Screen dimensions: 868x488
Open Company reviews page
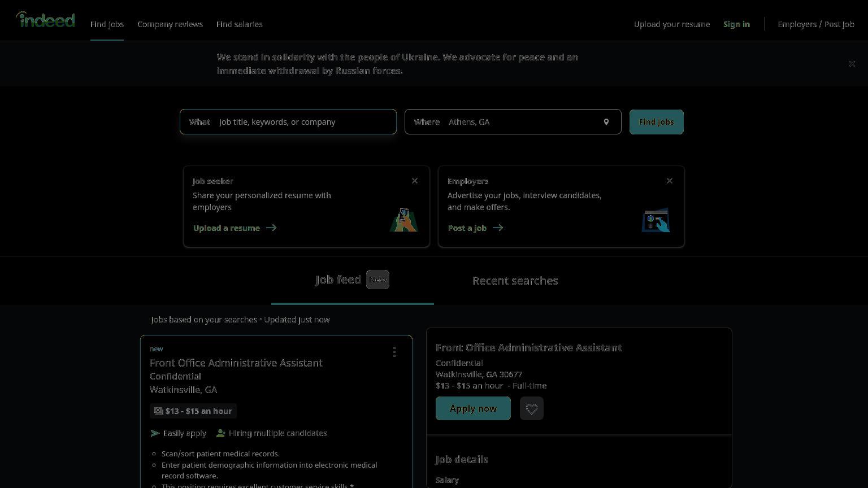[170, 24]
